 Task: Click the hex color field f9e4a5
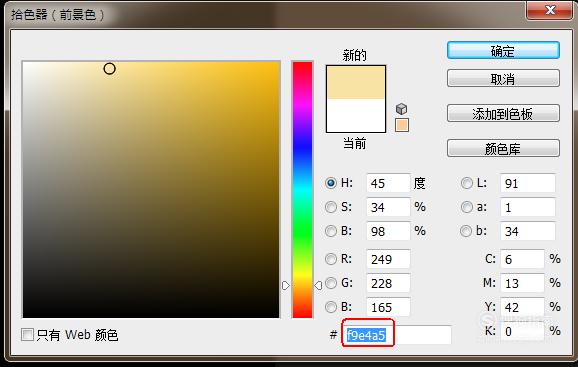tap(397, 335)
